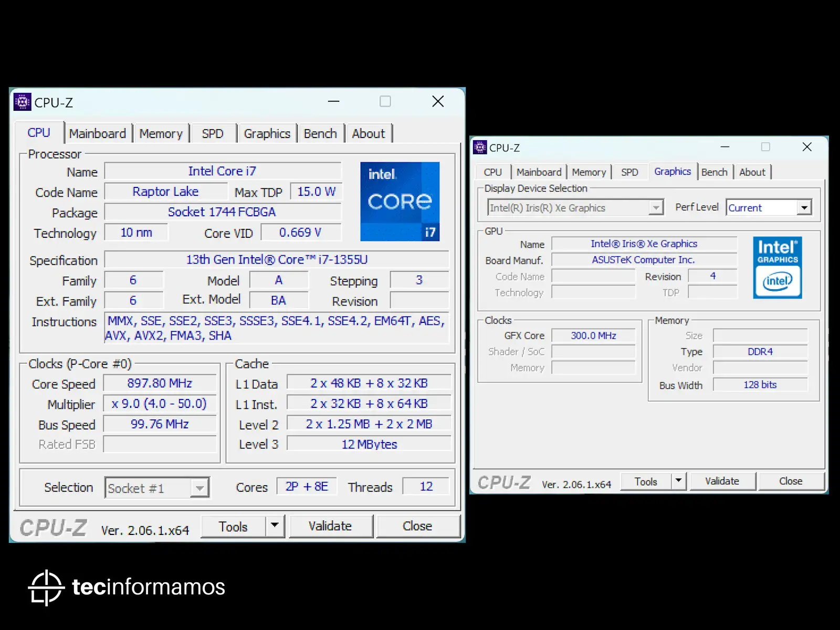
Task: Click Validate in the graphics window
Action: click(722, 481)
